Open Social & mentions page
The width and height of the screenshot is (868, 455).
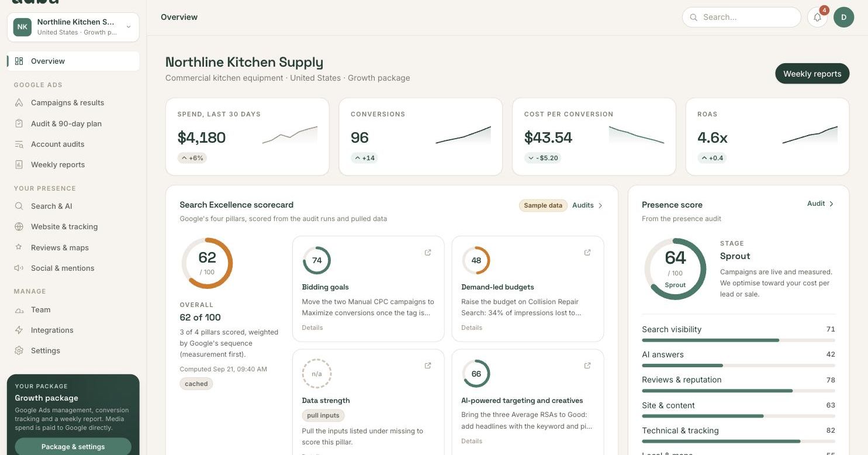click(x=73, y=268)
